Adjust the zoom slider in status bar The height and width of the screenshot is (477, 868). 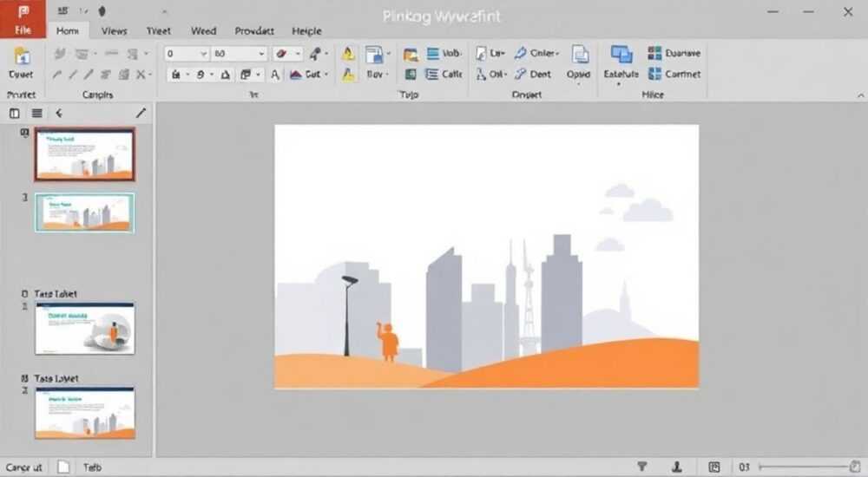pyautogui.click(x=804, y=467)
